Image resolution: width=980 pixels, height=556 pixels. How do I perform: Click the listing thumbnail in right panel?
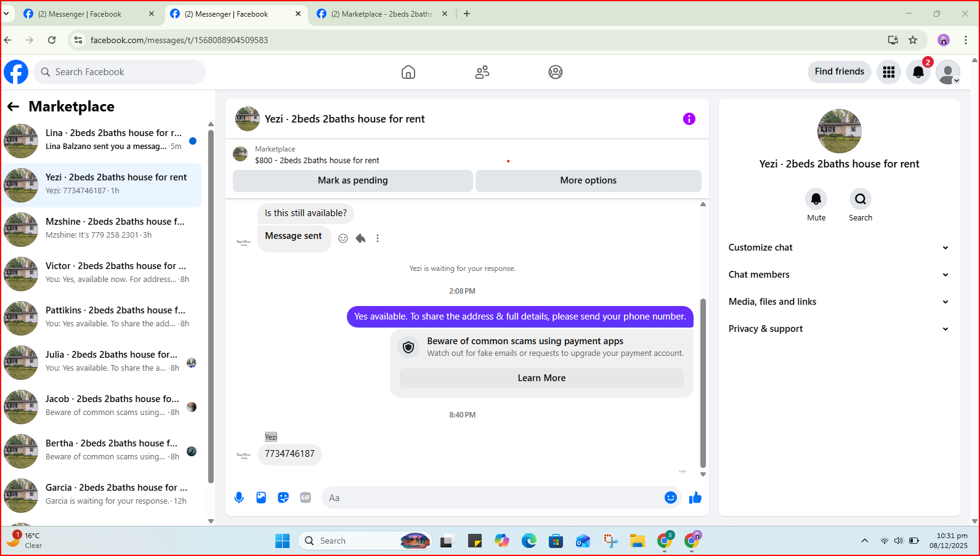coord(839,131)
